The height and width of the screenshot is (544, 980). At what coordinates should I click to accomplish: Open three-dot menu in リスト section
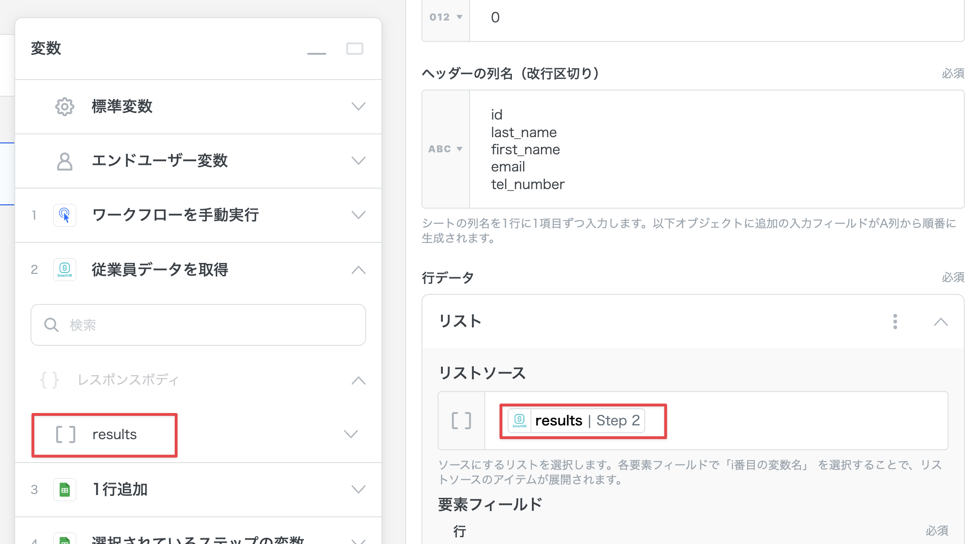(x=895, y=322)
